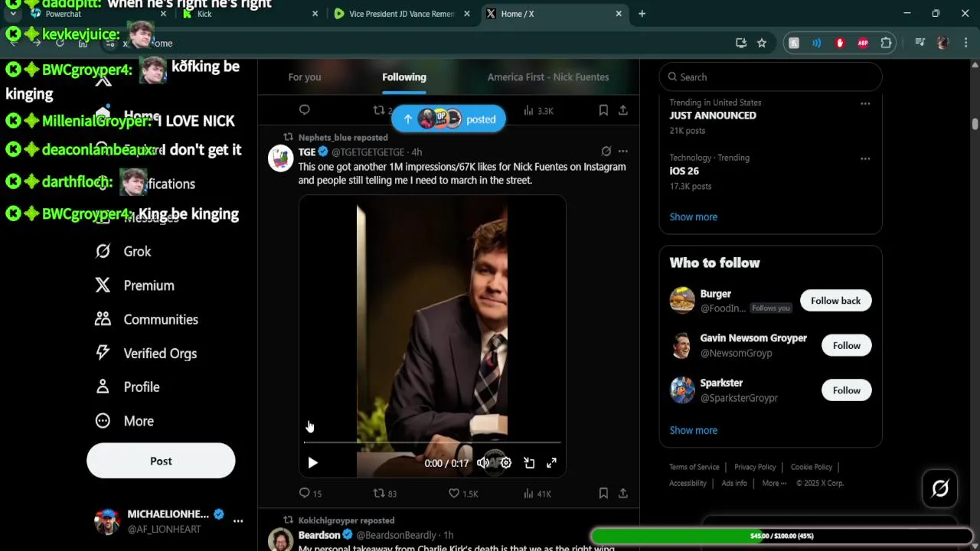Screen dimensions: 980x551
Task: Expand the account switcher menu dots
Action: tap(238, 521)
